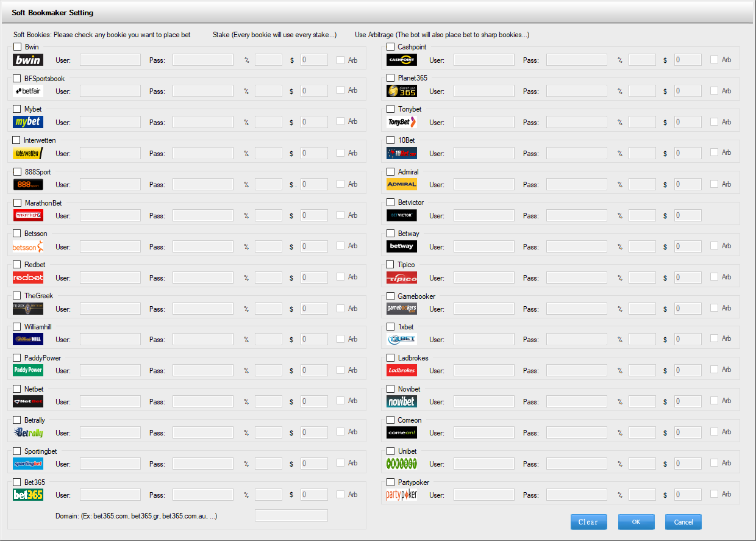Check the Novibet bookie checkbox
This screenshot has height=541, width=756.
click(391, 389)
